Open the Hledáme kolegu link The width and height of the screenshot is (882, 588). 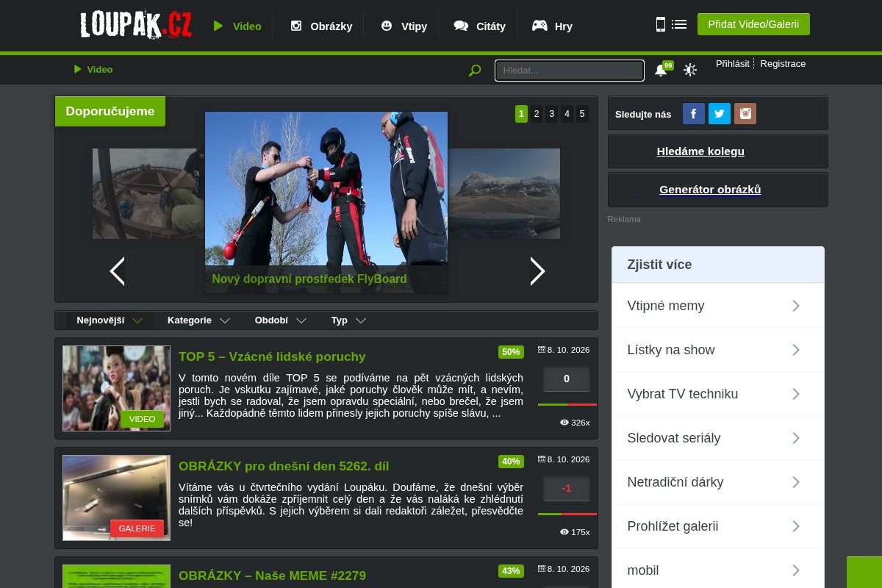(x=700, y=151)
